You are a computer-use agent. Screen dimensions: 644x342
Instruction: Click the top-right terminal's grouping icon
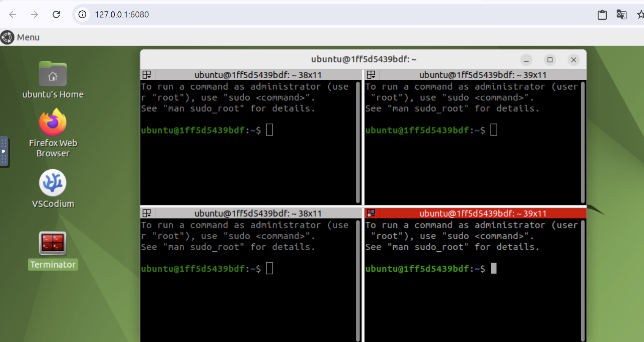[x=371, y=75]
